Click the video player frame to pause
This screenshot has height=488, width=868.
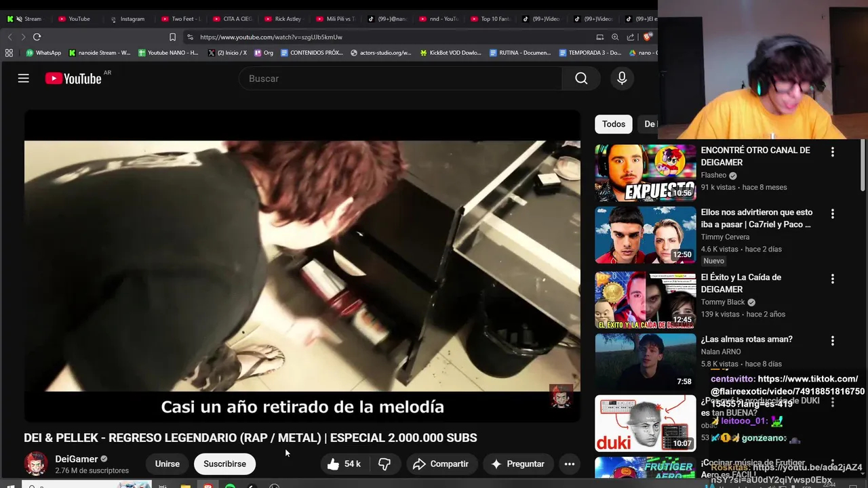pos(302,266)
